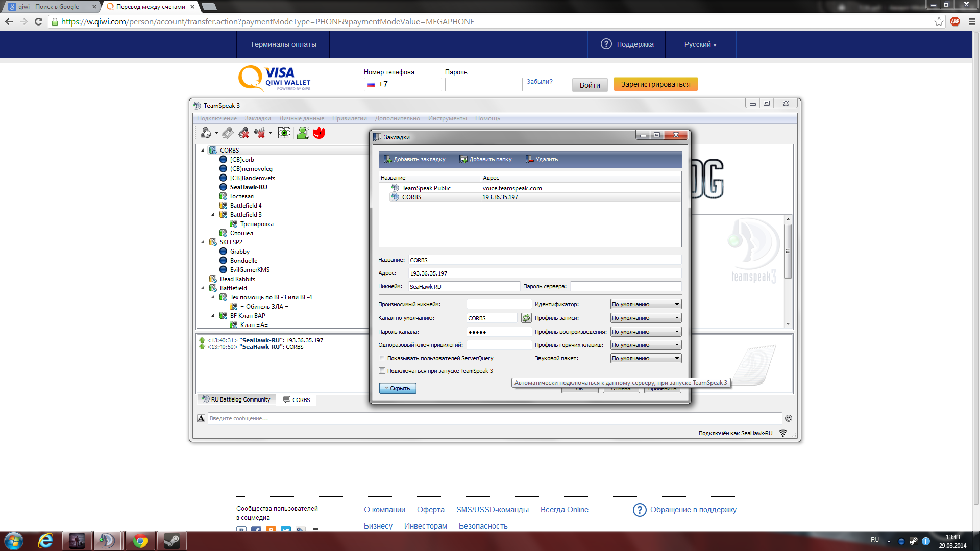
Task: Click the Chrome taskbar icon
Action: click(140, 541)
